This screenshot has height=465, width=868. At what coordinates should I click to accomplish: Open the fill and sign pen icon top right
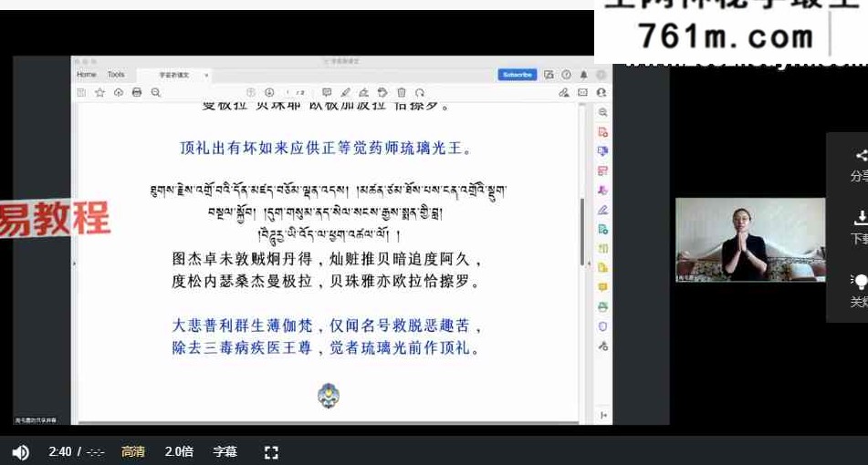point(564,92)
